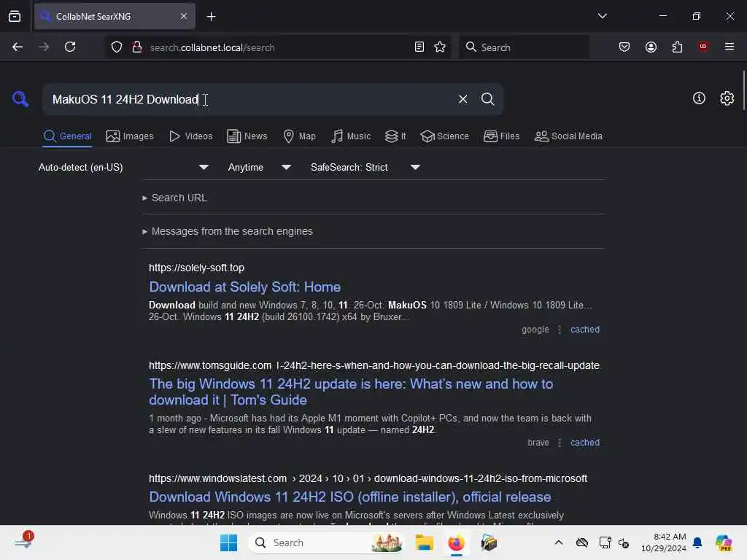Open the taskbar clock and date
747x560 pixels.
point(664,542)
